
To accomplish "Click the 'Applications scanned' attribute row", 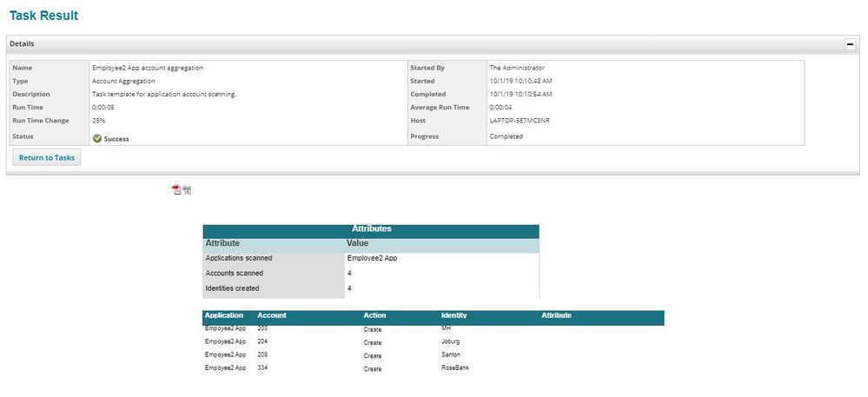I will (x=371, y=258).
